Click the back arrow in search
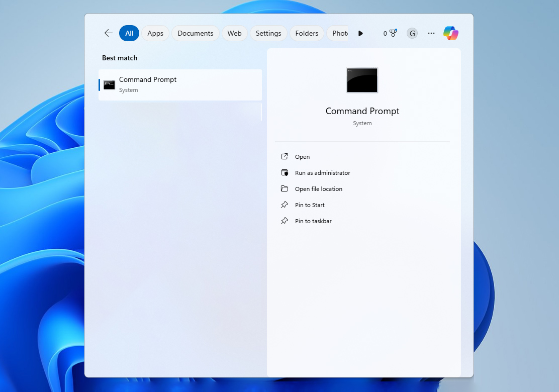Image resolution: width=559 pixels, height=392 pixels. (x=108, y=33)
